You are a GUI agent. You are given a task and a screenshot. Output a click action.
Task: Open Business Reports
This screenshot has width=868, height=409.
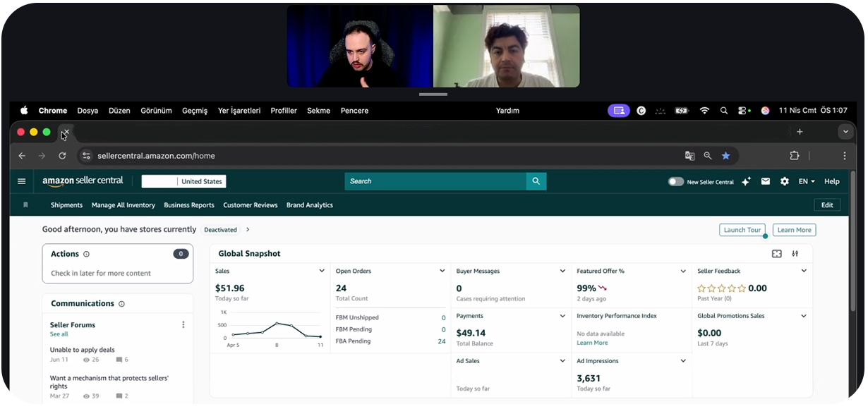click(189, 205)
